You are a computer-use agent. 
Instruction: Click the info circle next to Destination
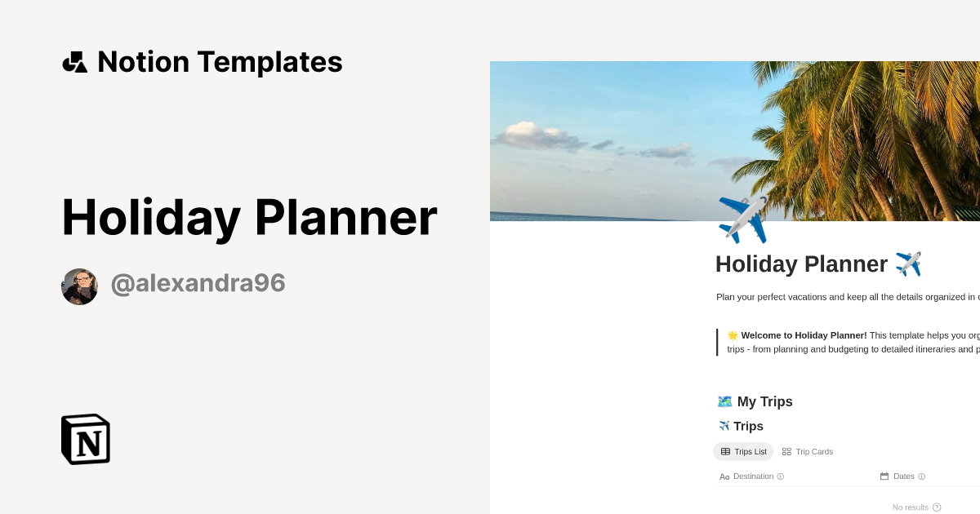point(780,476)
